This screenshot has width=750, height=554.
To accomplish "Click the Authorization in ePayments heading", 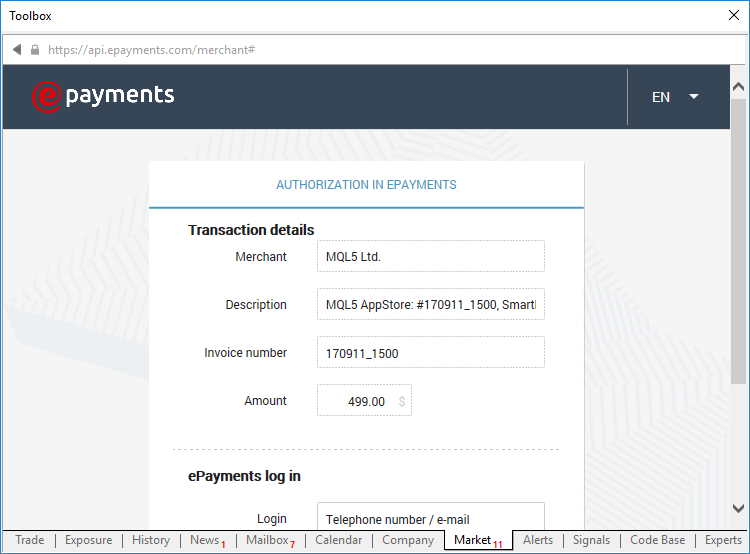I will pos(366,185).
